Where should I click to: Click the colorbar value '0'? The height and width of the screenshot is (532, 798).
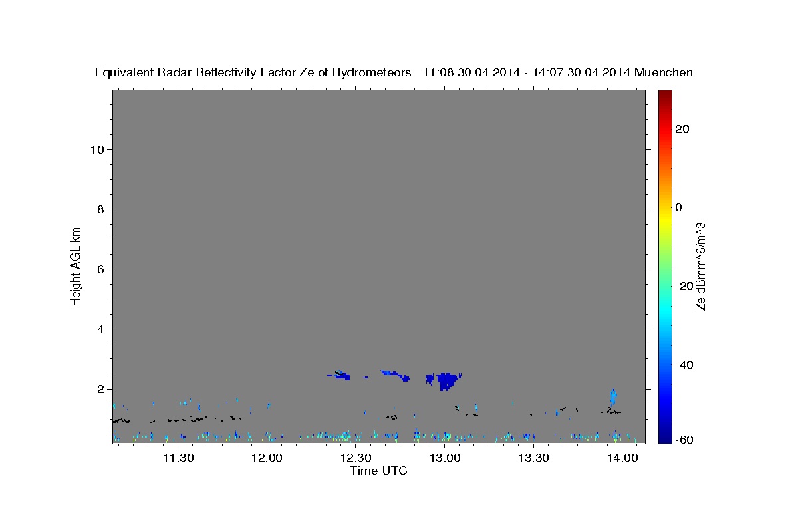click(x=678, y=207)
